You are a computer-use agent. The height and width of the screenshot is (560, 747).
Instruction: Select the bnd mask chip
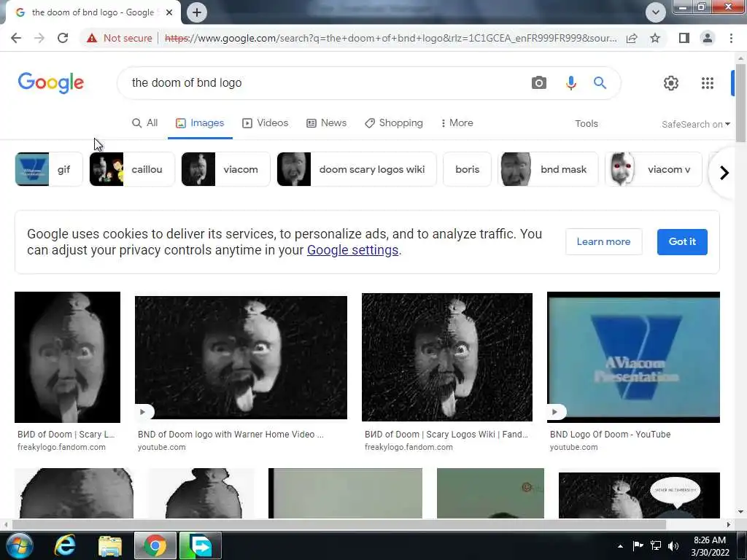(548, 169)
